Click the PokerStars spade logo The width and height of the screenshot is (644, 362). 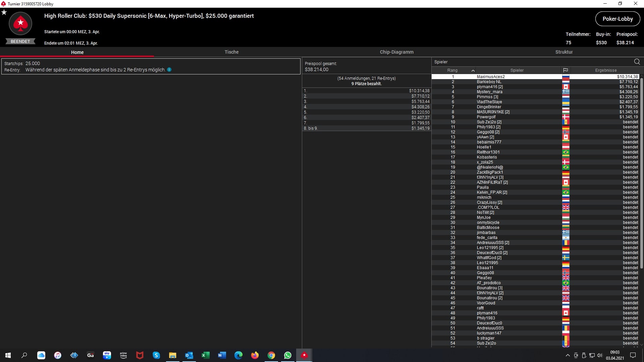coord(20,23)
